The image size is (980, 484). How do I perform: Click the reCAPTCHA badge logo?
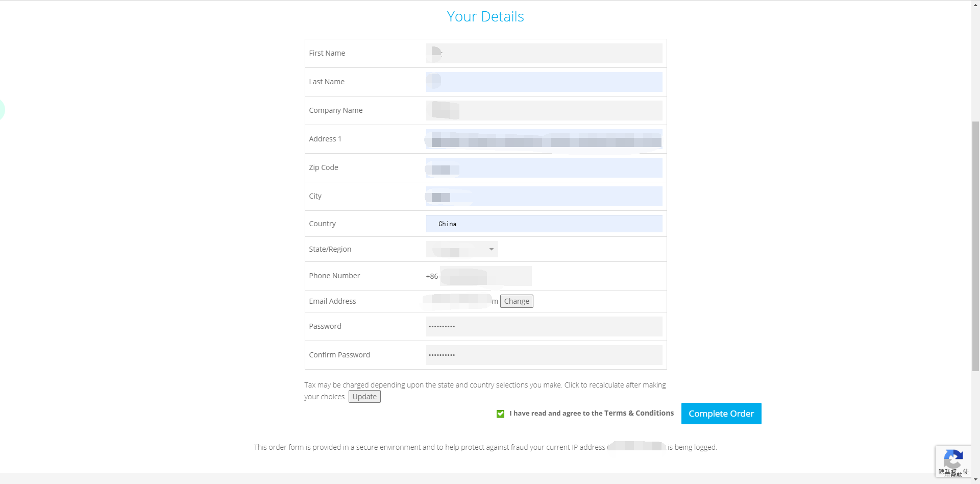[953, 458]
